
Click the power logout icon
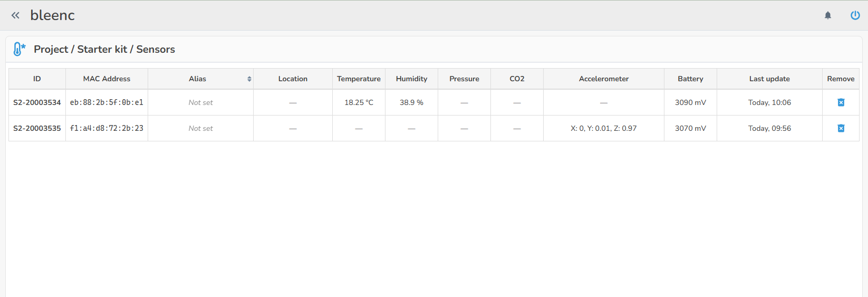click(x=855, y=15)
